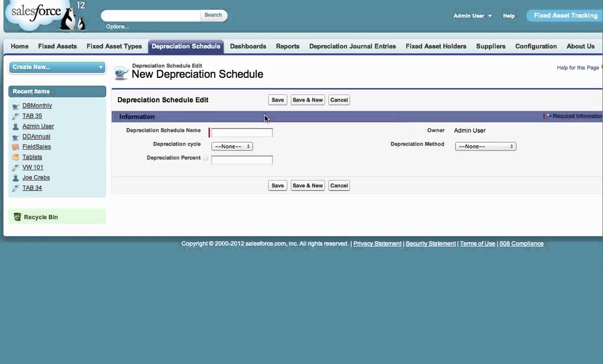Go to the Home tab
Screen dimensions: 603x364
[x=20, y=46]
